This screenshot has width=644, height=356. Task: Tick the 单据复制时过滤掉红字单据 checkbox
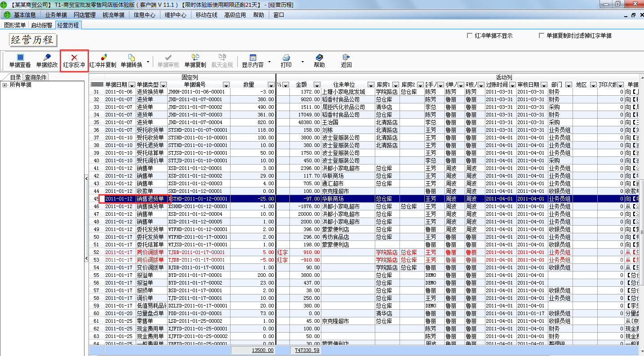coord(542,36)
